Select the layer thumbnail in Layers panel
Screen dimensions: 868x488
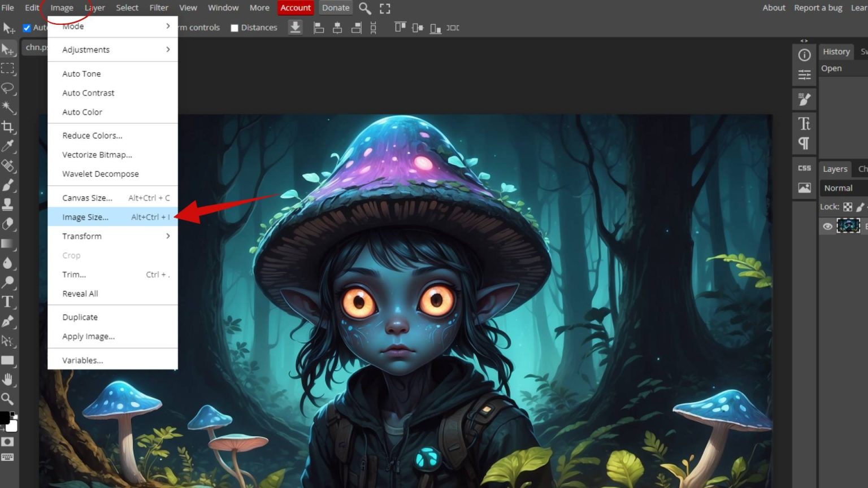[848, 226]
